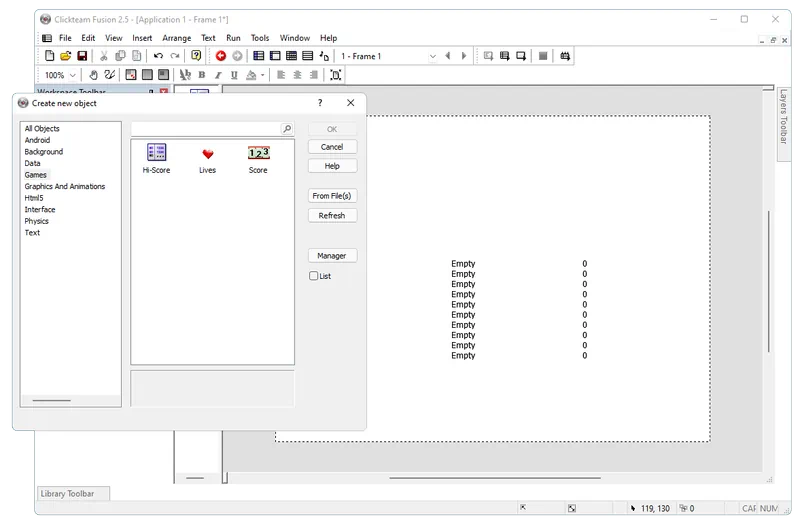Open the Frame editor icon
The width and height of the screenshot is (800, 523).
click(x=275, y=56)
